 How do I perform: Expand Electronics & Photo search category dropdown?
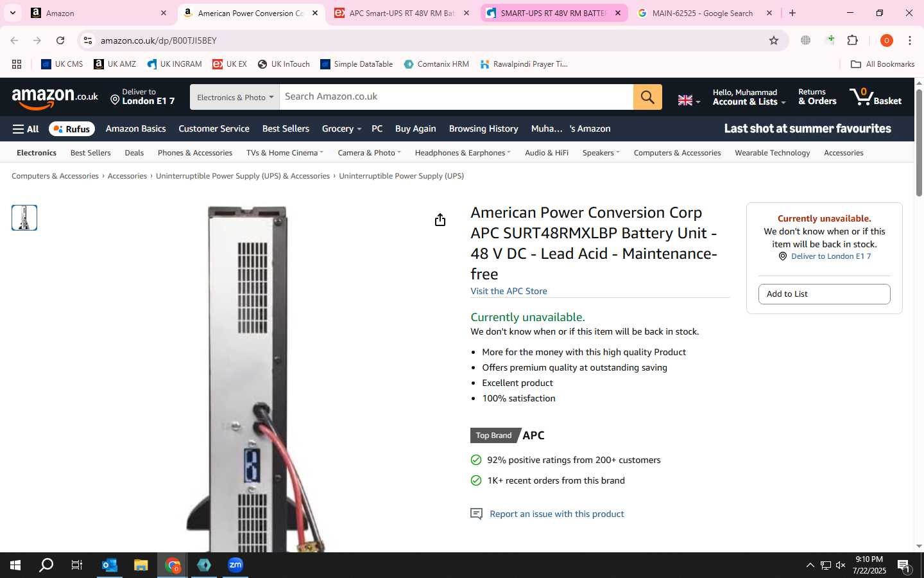(235, 97)
